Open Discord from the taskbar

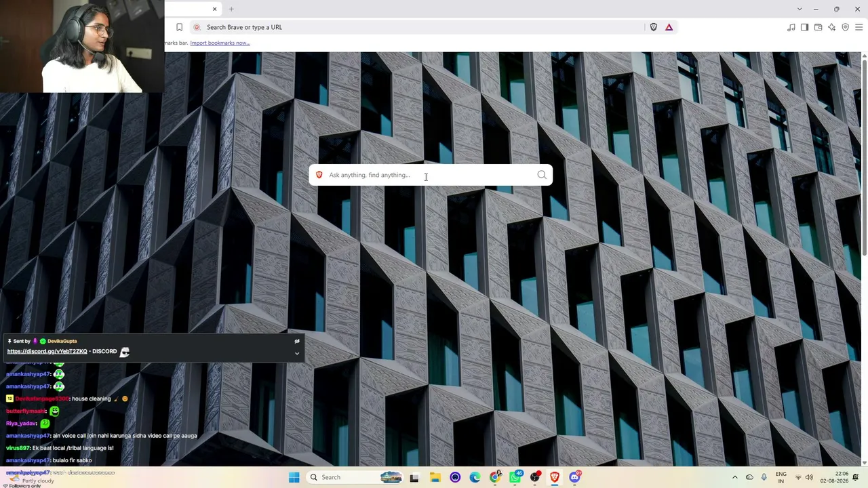(x=575, y=477)
